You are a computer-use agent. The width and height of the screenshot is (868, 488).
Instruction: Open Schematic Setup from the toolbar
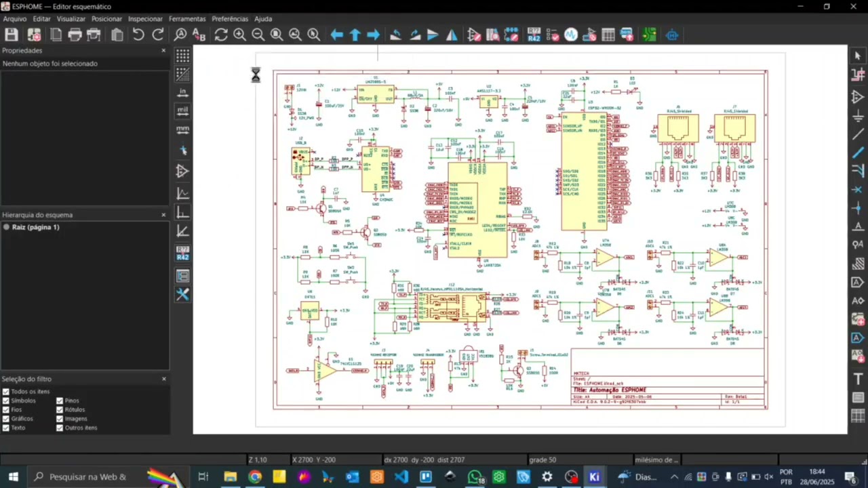[x=34, y=35]
